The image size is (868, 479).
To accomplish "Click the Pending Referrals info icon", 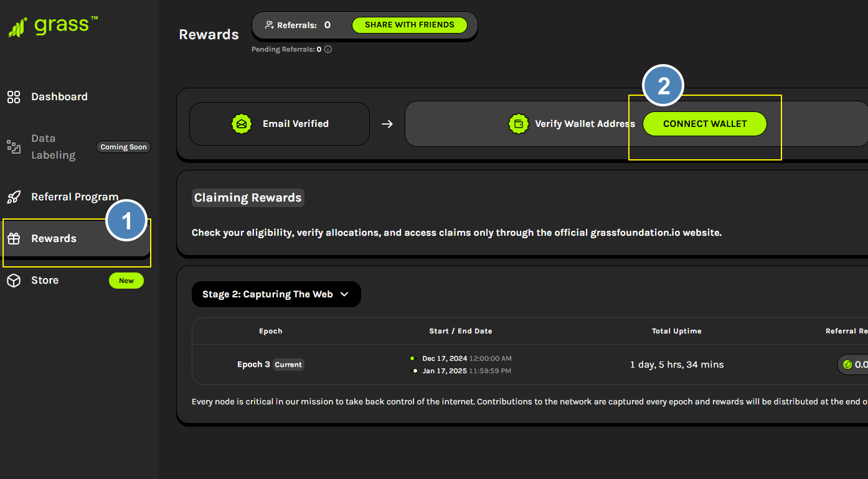I will (x=328, y=49).
